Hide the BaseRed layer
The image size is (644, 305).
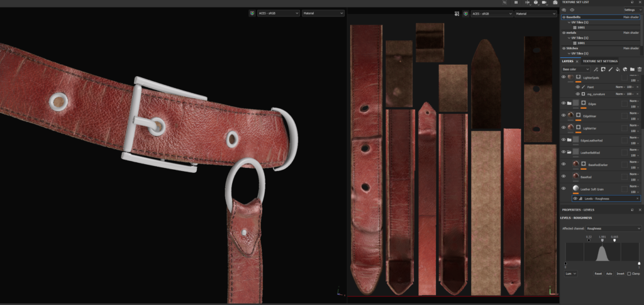(563, 176)
